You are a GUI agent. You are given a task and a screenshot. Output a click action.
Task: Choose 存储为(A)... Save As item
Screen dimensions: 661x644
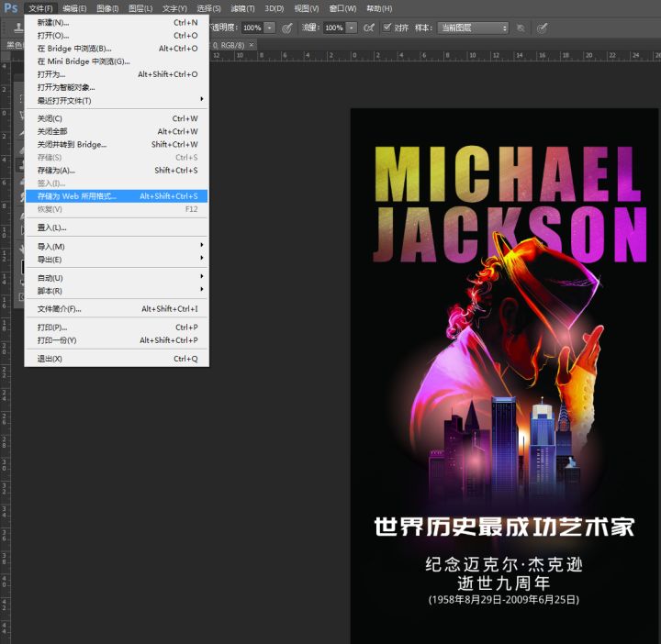coord(117,170)
